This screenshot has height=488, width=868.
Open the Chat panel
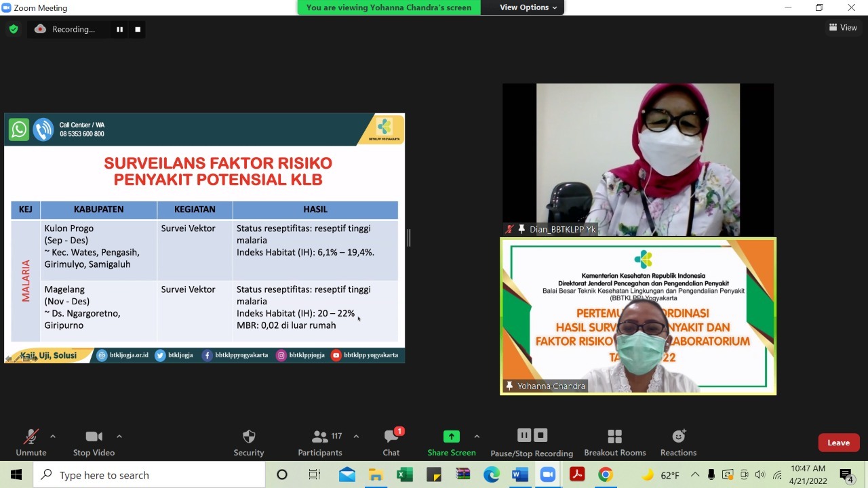point(391,443)
